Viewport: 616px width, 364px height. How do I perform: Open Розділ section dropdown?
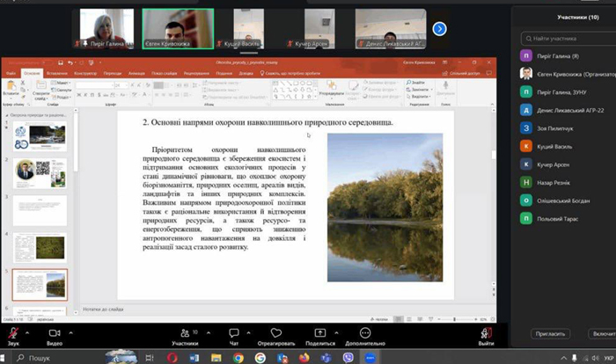click(x=61, y=97)
